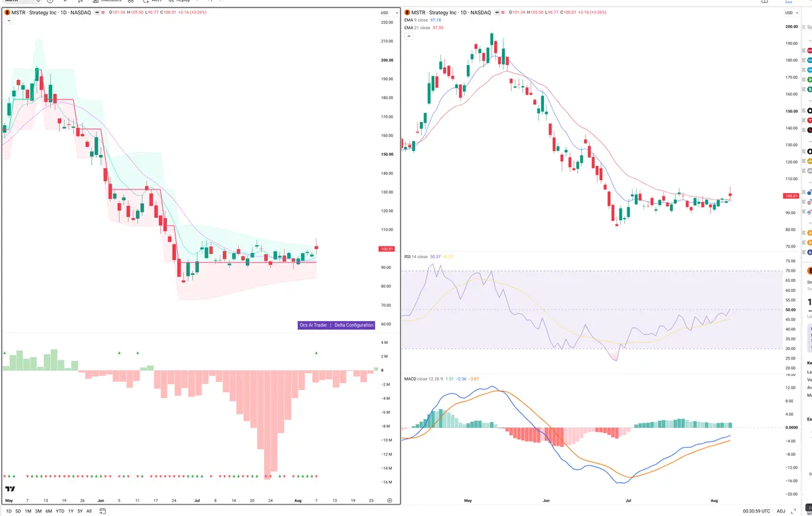The width and height of the screenshot is (812, 516).
Task: Click the Aug label on left time axis
Action: point(298,500)
